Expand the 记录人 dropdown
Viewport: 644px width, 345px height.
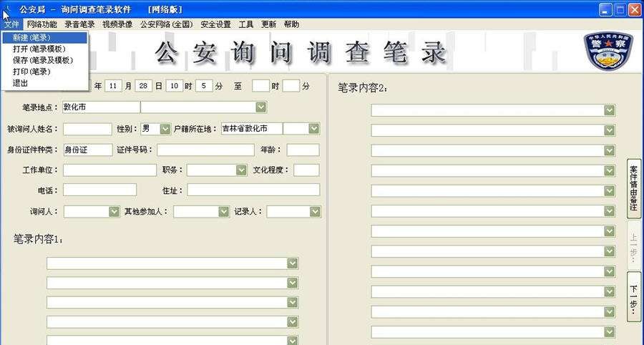315,212
